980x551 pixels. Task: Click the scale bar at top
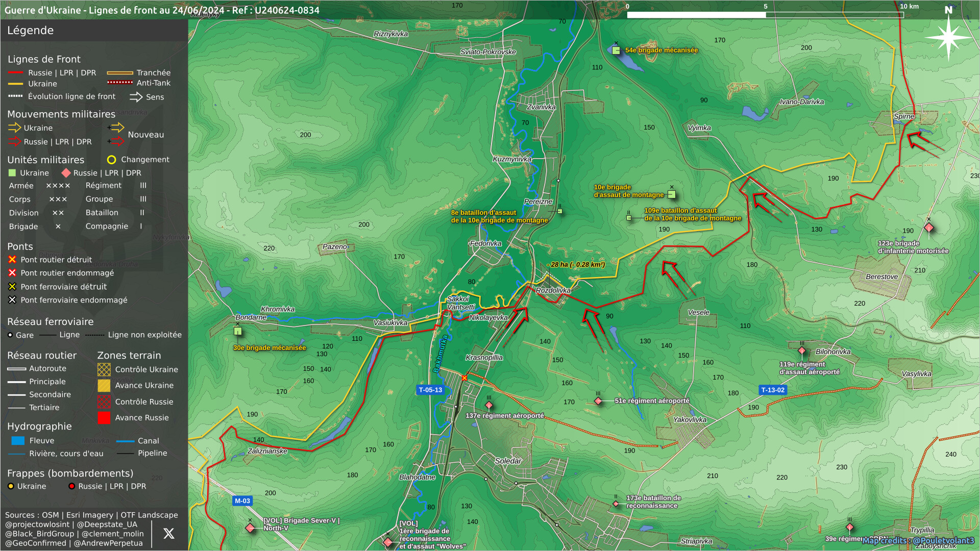tap(765, 15)
